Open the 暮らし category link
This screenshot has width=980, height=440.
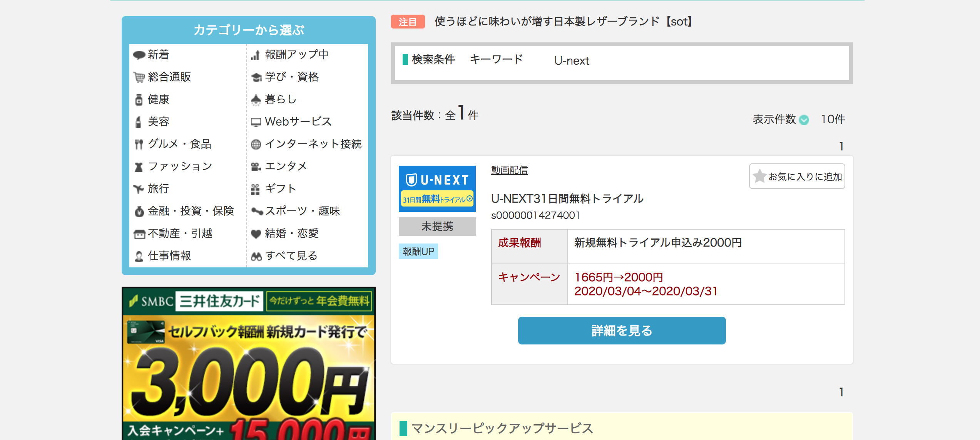[281, 99]
